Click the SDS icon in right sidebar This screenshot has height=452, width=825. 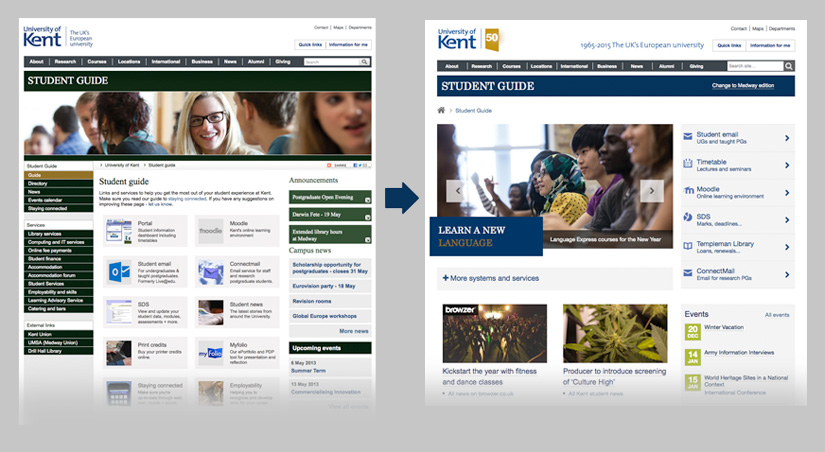[x=687, y=219]
